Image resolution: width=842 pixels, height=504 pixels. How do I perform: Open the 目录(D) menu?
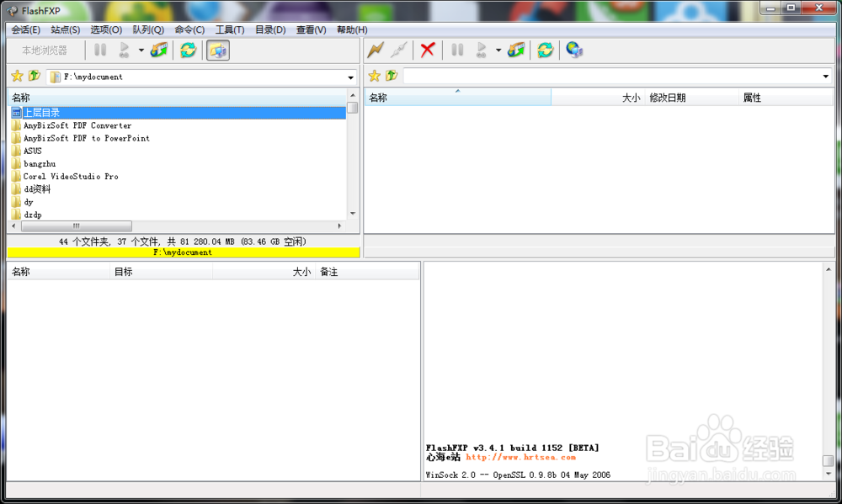[270, 30]
